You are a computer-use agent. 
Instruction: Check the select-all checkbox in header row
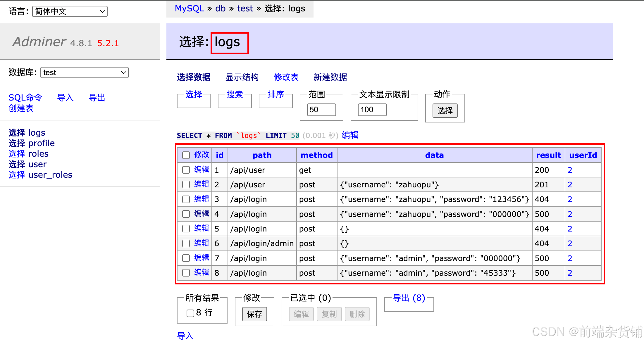pyautogui.click(x=186, y=155)
